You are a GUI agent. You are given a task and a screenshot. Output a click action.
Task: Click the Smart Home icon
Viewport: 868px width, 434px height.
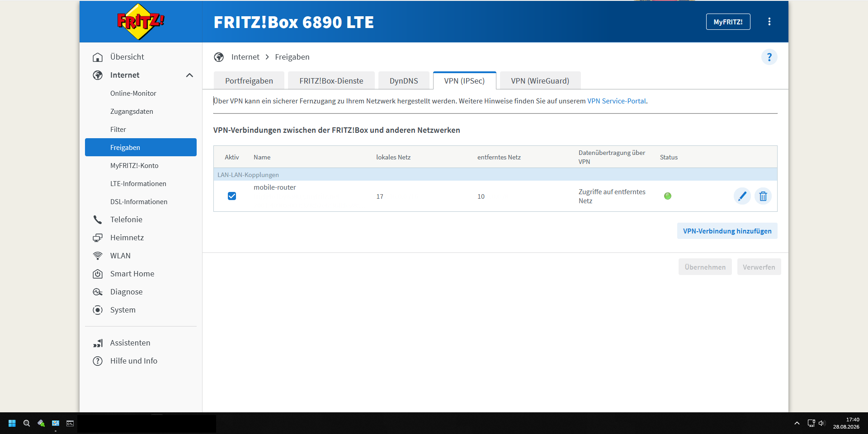tap(98, 274)
